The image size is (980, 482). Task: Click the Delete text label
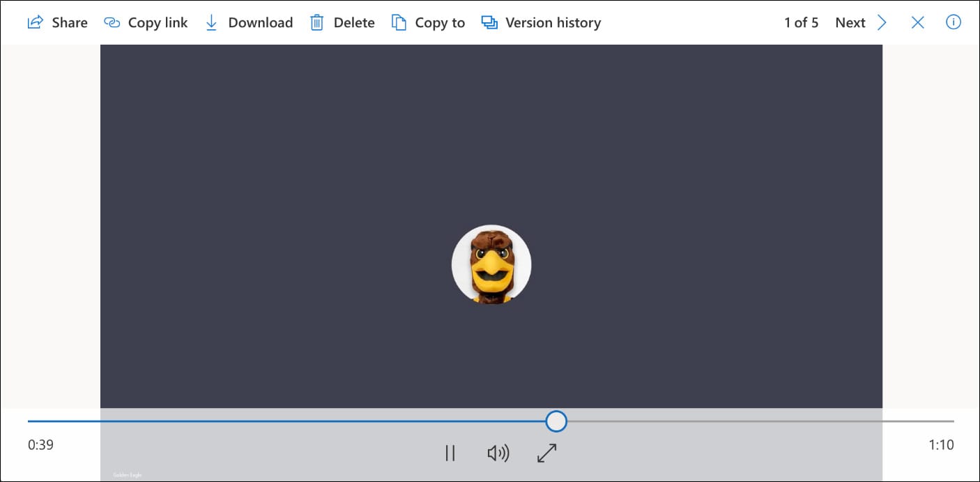point(354,22)
